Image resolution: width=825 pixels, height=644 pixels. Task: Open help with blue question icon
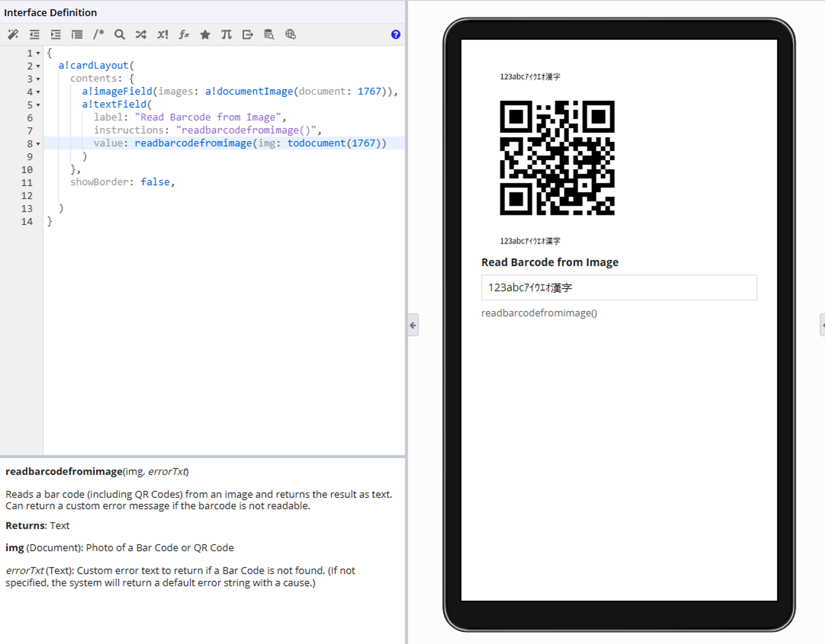click(396, 34)
